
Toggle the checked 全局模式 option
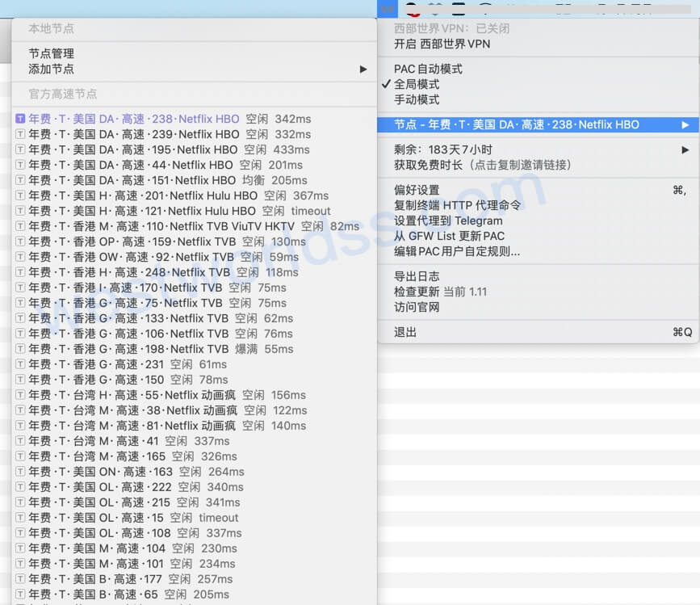tap(426, 86)
